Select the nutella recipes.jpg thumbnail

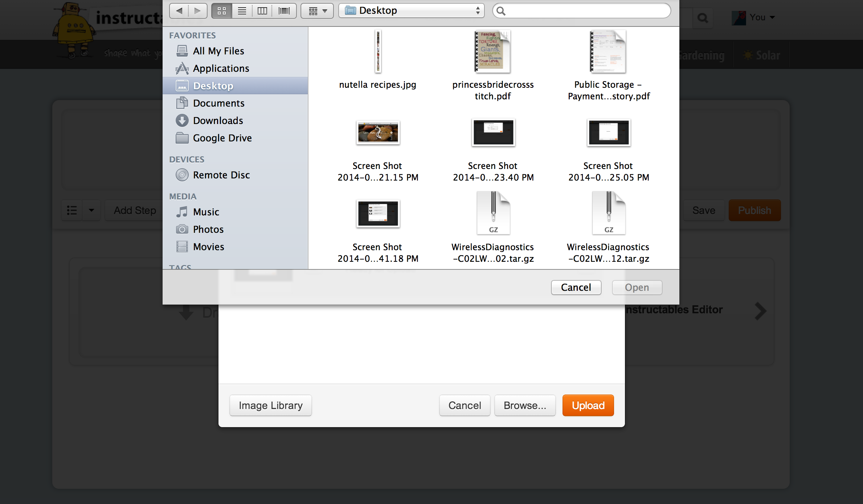tap(378, 51)
